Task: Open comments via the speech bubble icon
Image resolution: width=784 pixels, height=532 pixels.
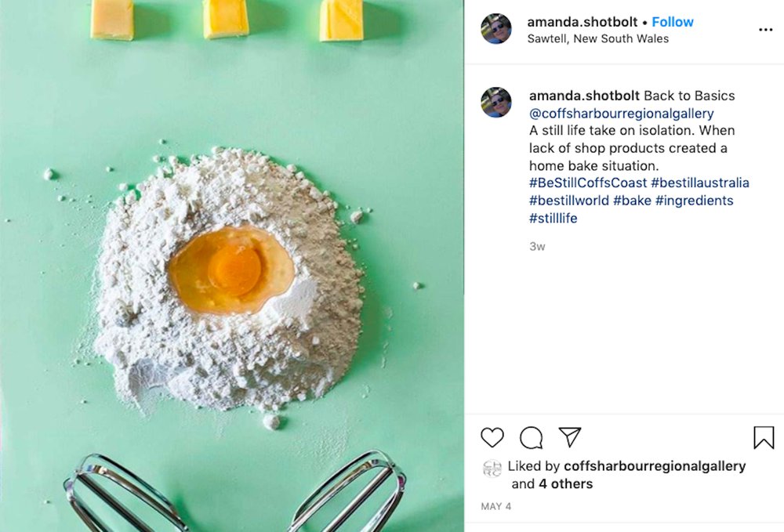Action: coord(532,439)
